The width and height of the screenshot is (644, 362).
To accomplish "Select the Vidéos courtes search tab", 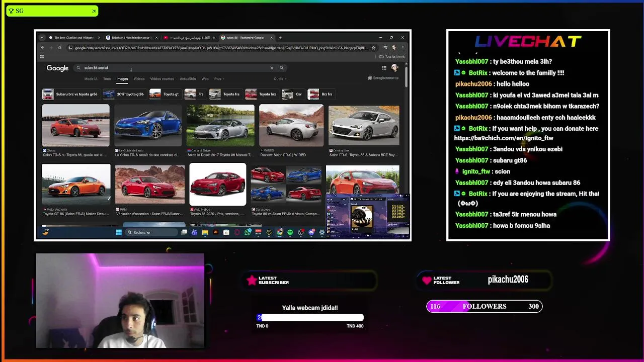I will pos(162,79).
